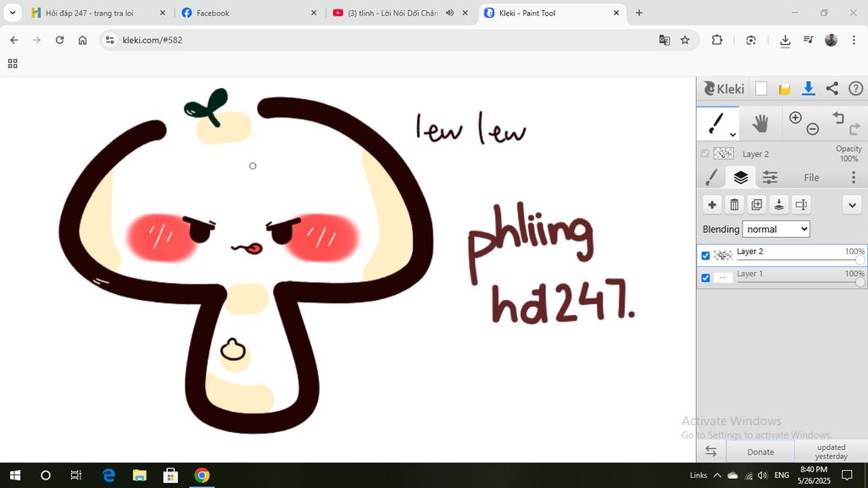Translate this page icon
The image size is (868, 488).
(665, 40)
